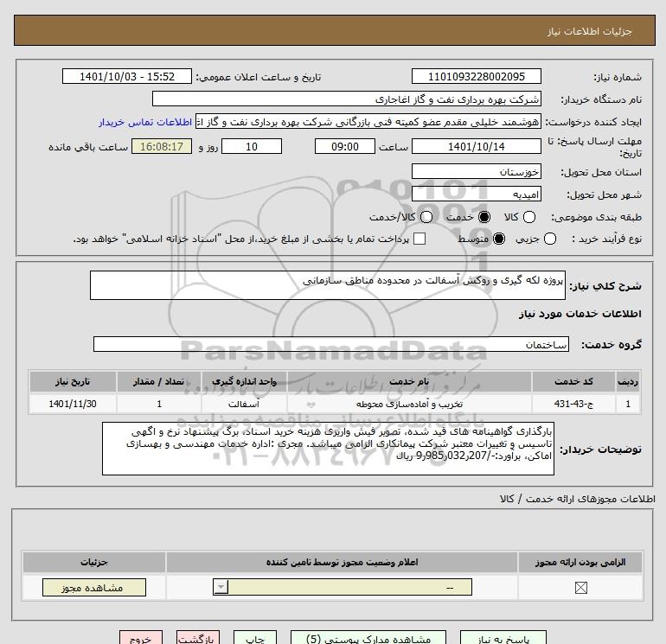Click need date cell 1401/11/30

(x=72, y=404)
